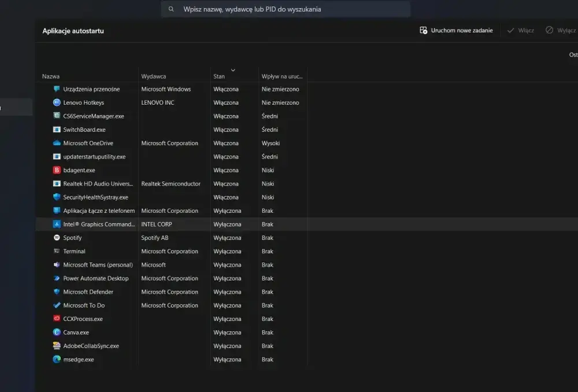Viewport: 578px width, 392px height.
Task: Click the Lenovo Hotkeys icon
Action: click(57, 102)
